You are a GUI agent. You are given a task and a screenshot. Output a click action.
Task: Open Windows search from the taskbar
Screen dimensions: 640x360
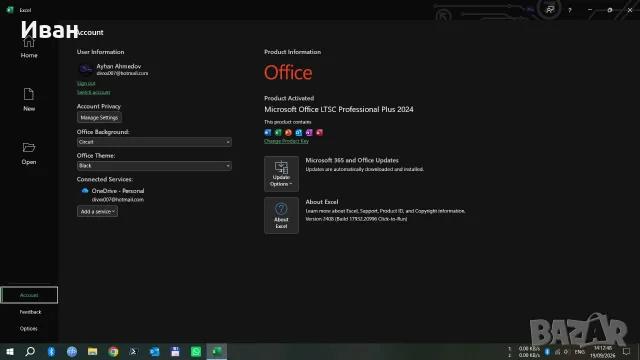click(30, 351)
